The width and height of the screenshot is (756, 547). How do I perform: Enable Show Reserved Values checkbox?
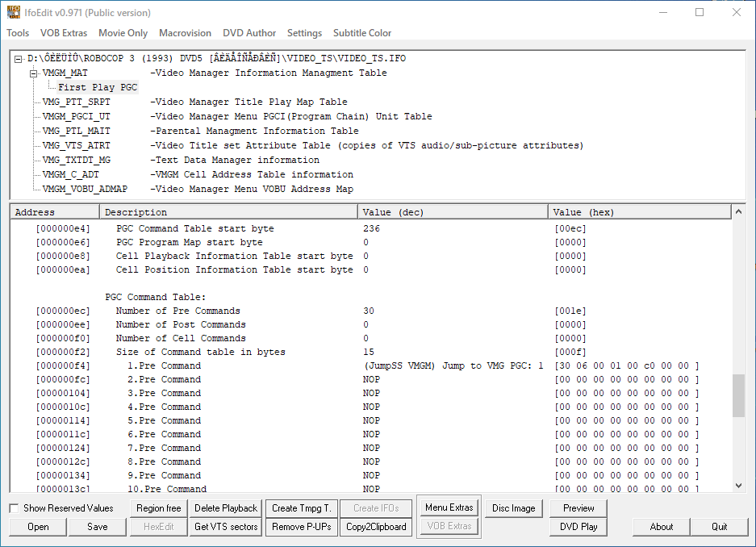coord(14,508)
